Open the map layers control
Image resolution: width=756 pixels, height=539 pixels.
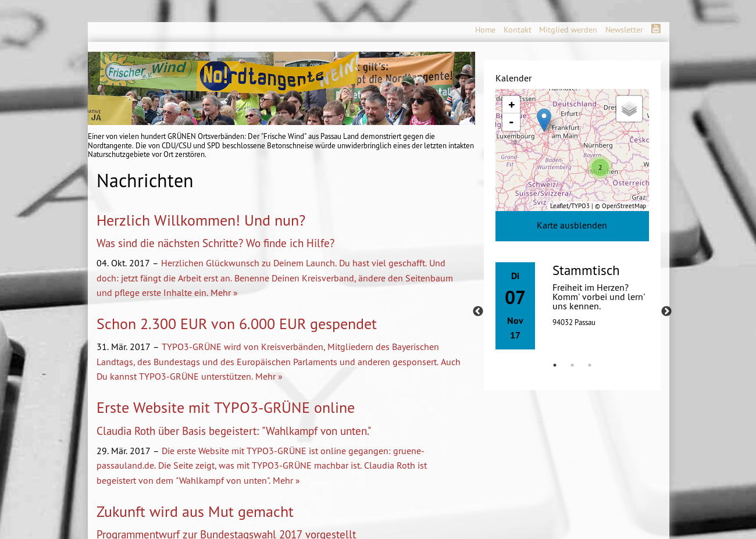(629, 109)
